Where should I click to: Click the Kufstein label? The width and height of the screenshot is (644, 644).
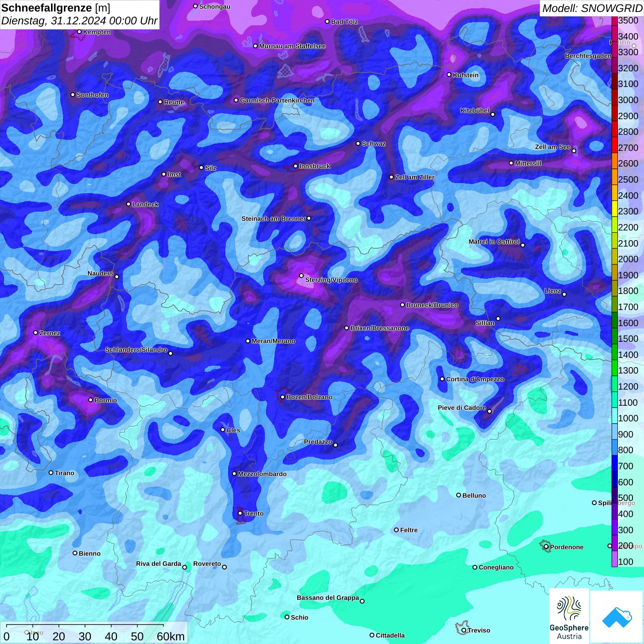click(466, 75)
